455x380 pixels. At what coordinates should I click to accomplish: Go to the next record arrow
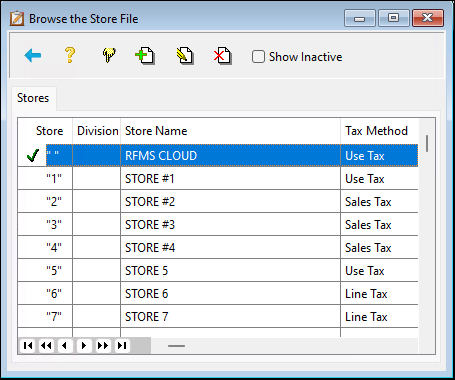[84, 345]
